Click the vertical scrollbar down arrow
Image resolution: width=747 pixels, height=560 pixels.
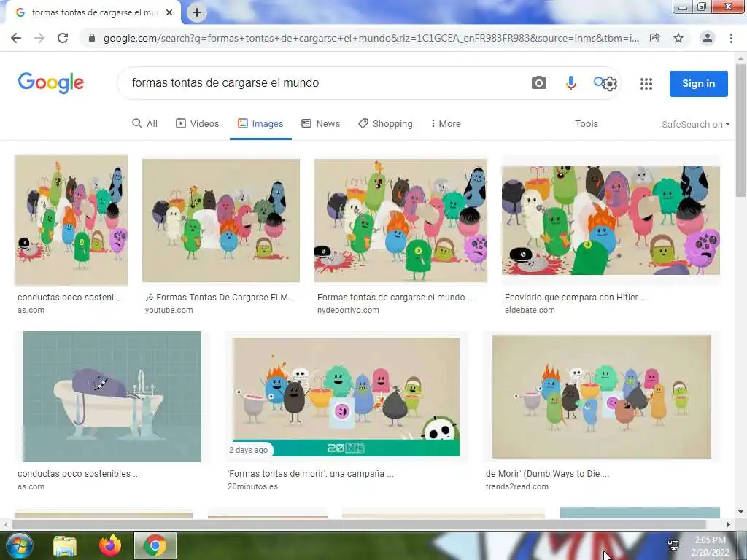[x=740, y=513]
